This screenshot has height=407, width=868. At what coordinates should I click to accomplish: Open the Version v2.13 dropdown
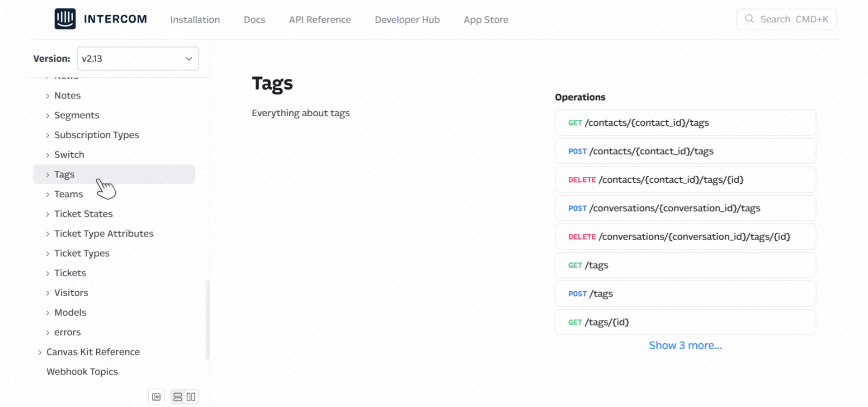138,59
